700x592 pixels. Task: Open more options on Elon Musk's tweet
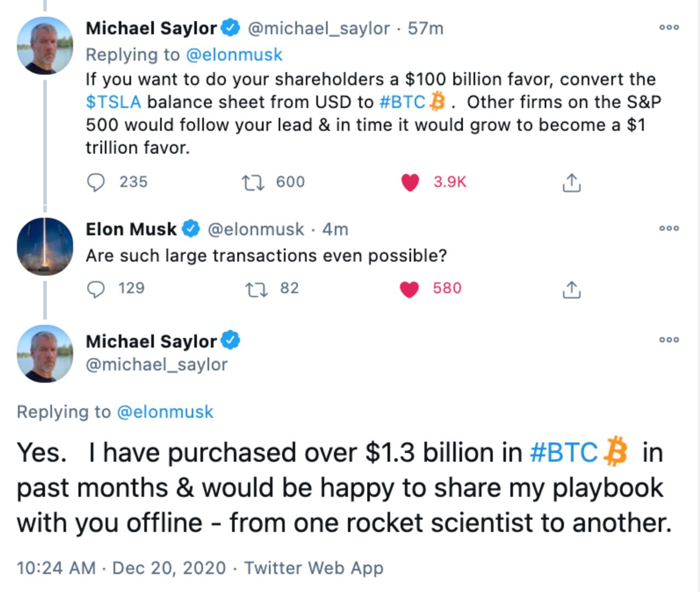click(x=669, y=228)
